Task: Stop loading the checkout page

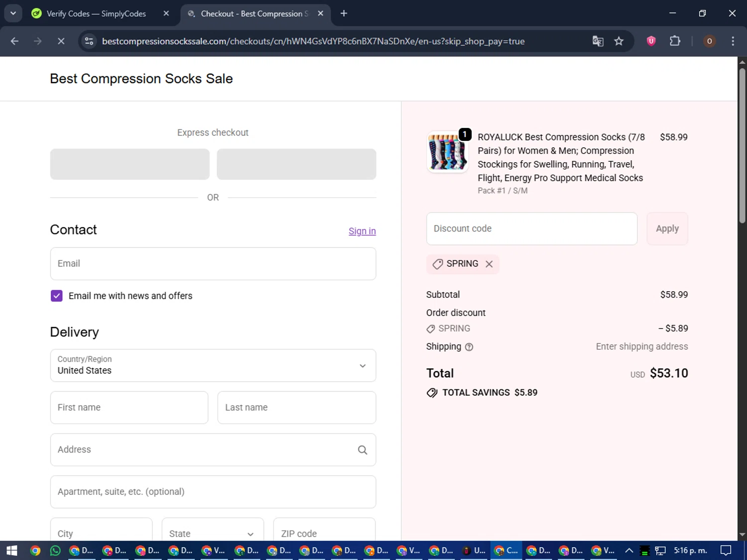Action: (61, 41)
